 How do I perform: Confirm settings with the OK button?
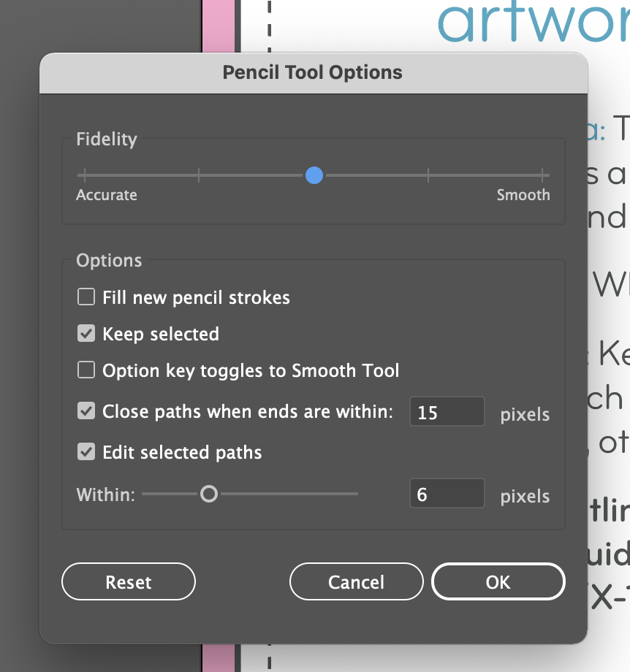(x=498, y=581)
